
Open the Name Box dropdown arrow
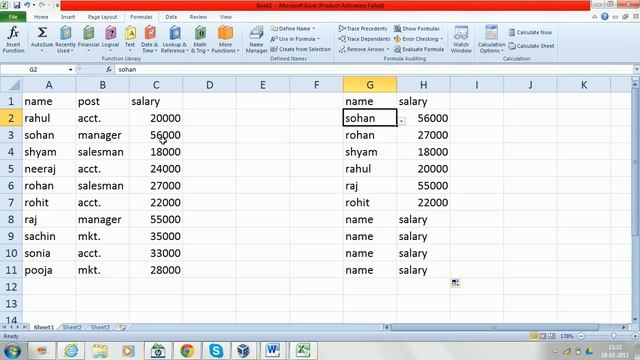pos(70,70)
